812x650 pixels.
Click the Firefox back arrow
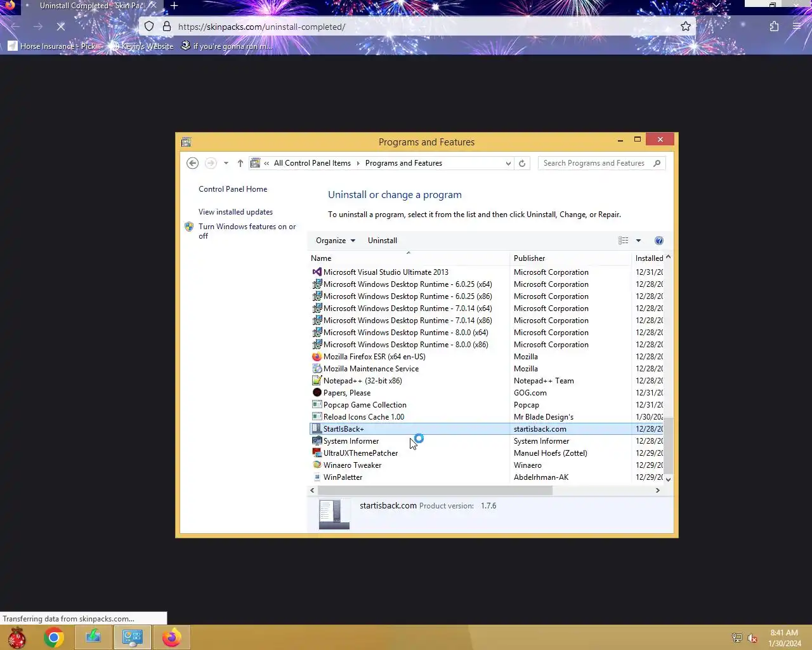coord(15,27)
